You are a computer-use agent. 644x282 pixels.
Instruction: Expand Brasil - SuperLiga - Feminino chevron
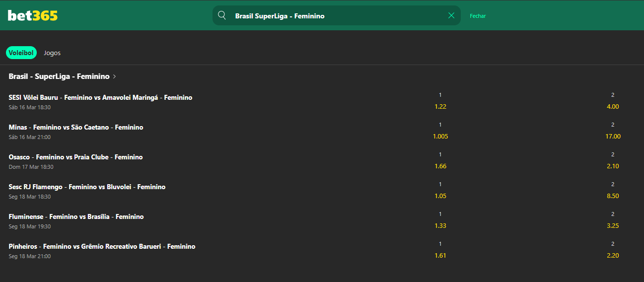point(115,76)
